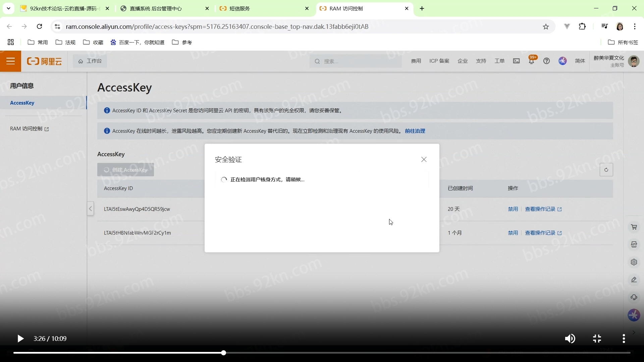The image size is (644, 362).
Task: Switch to 92kn技术论坛 browser tab
Action: (65, 9)
